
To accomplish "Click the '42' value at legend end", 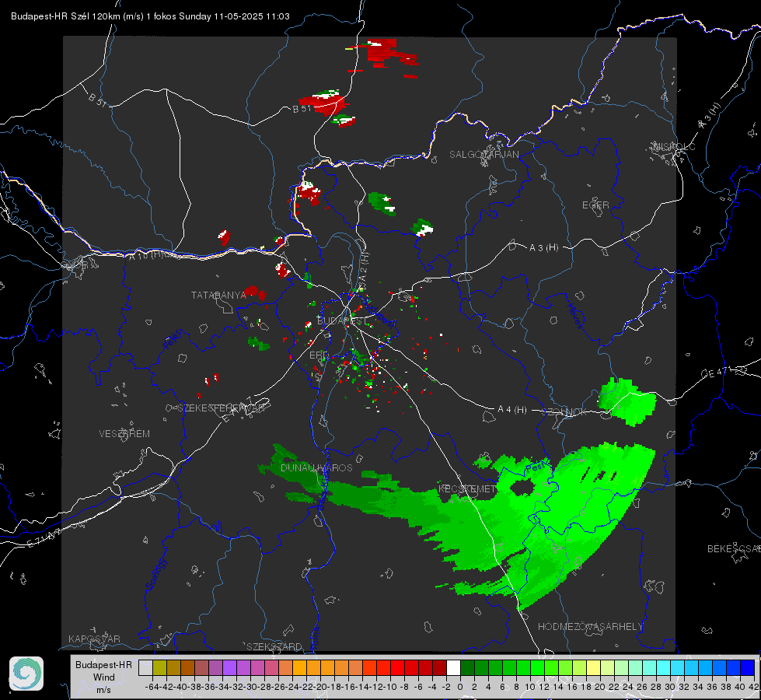I will 753,687.
